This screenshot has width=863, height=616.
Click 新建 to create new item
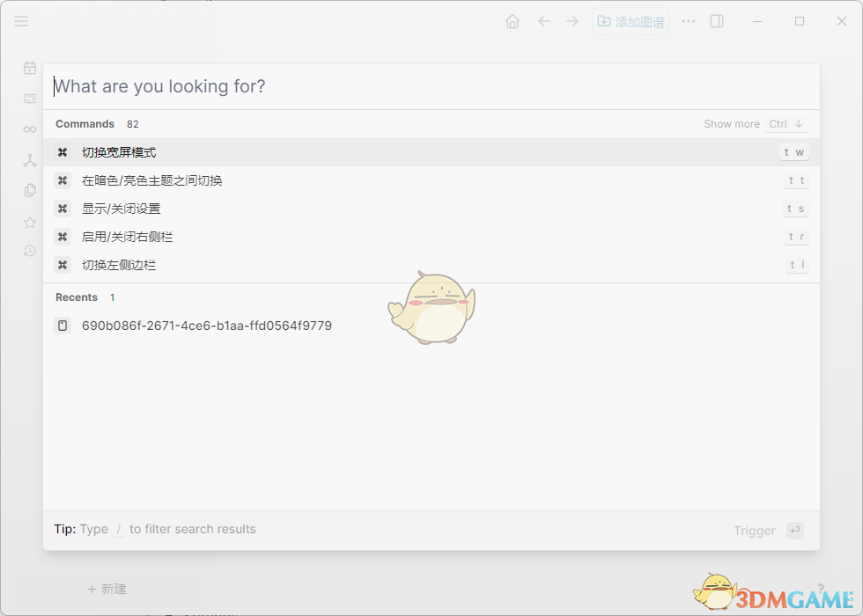tap(107, 589)
